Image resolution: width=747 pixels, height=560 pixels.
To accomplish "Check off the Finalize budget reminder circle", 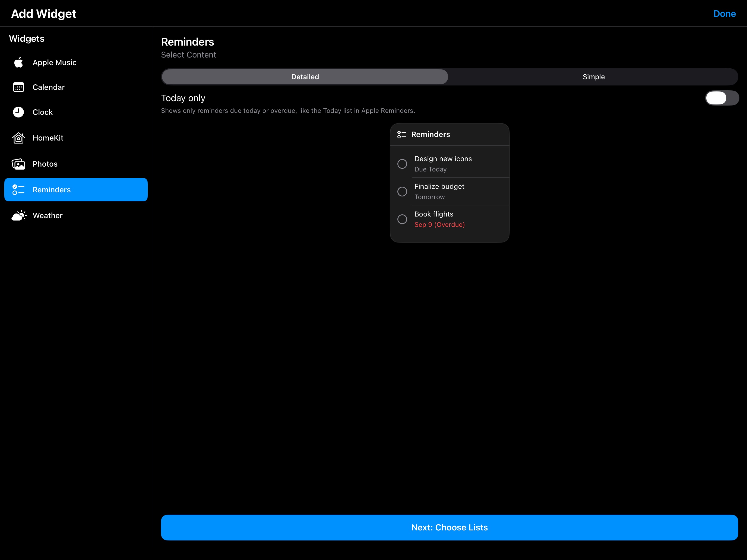I will coord(402,191).
